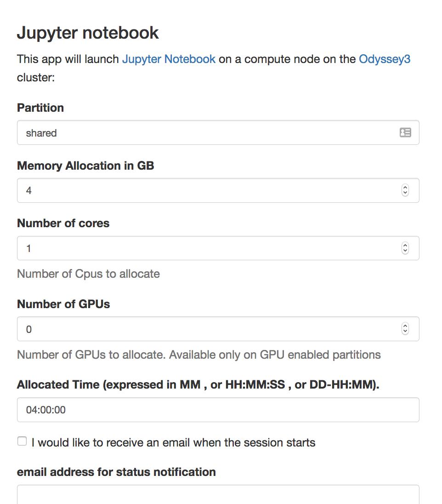Click the 'I would like to receive an email' label
Screen dimensions: 442x504
[x=174, y=442]
